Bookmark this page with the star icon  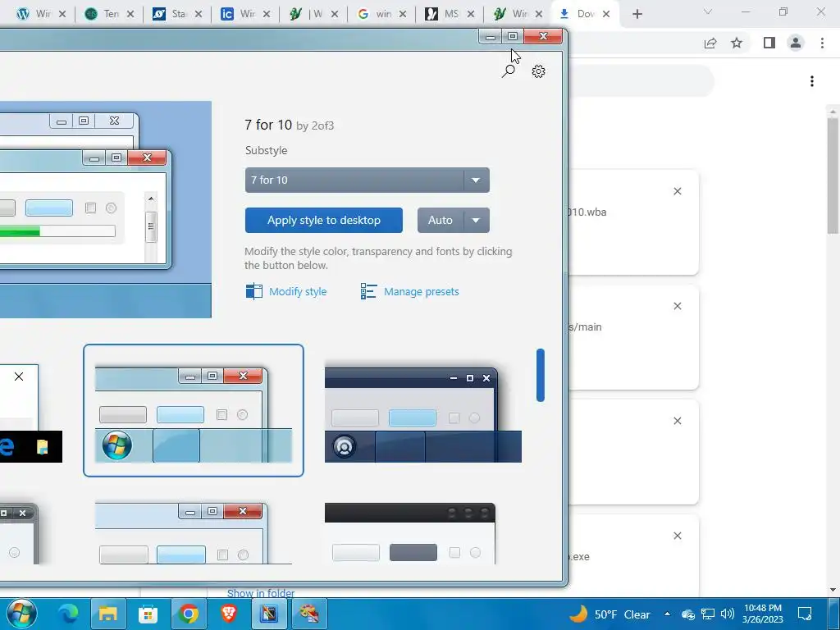737,43
